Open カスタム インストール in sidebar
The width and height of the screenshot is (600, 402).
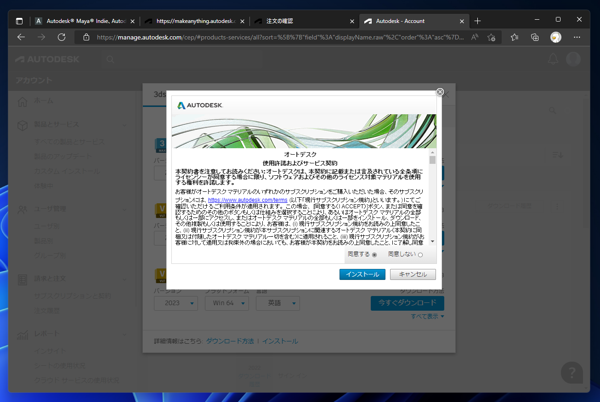point(67,171)
